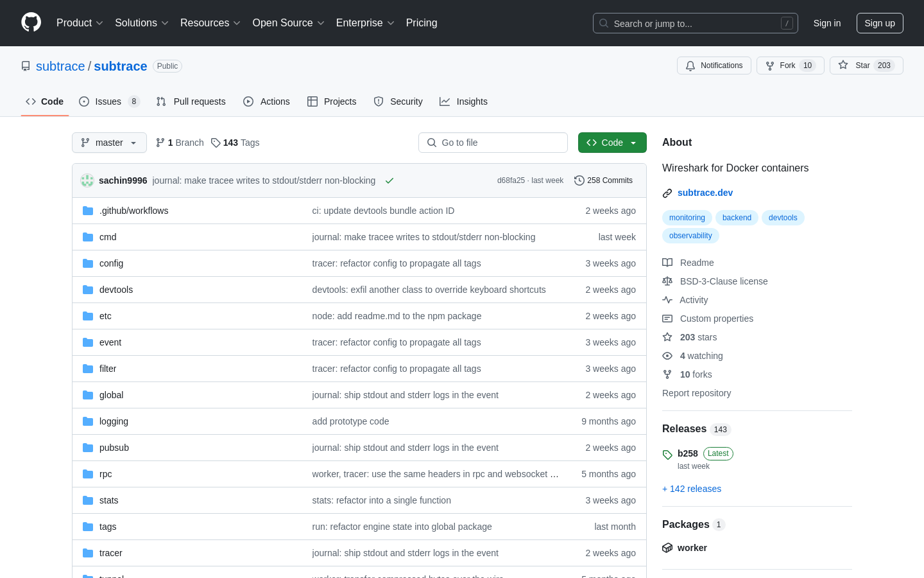Screen dimensions: 924x578
Task: Click the Sign in link
Action: point(826,23)
